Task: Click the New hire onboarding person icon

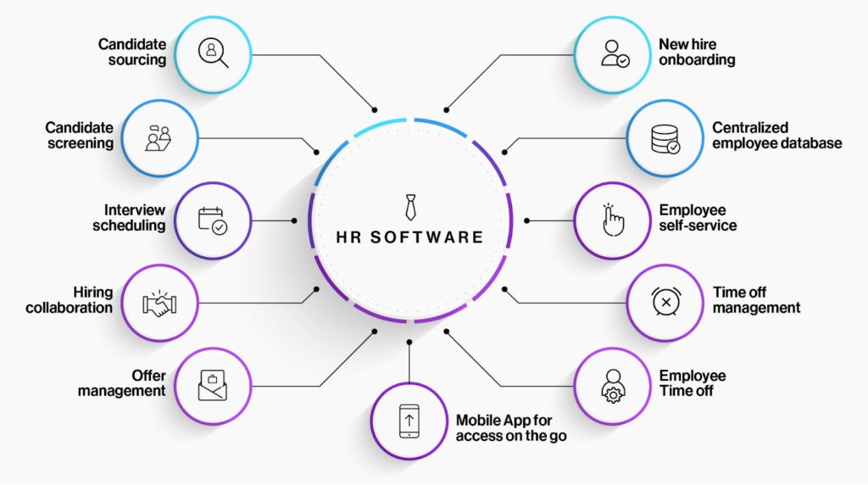Action: click(615, 53)
